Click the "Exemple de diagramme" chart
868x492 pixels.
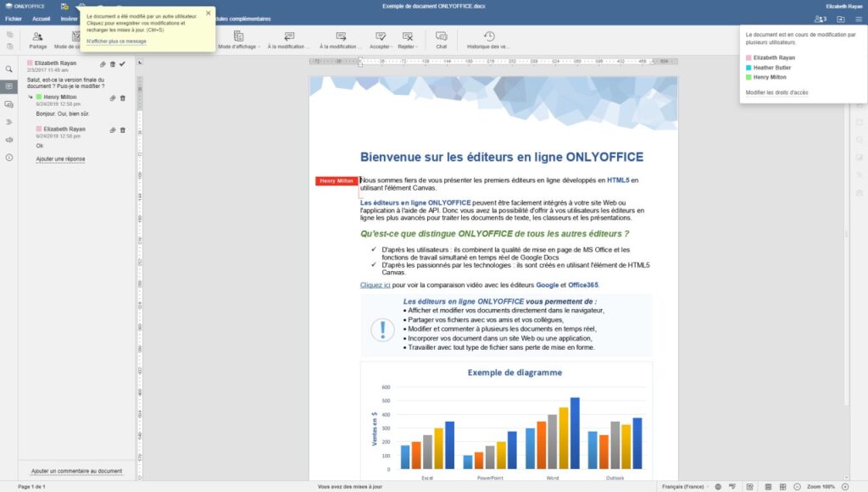507,421
